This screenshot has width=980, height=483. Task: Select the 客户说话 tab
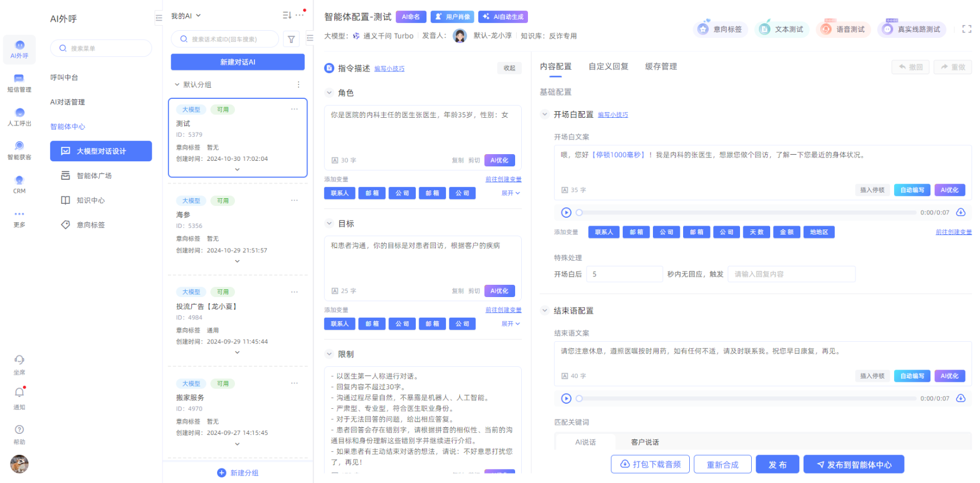[645, 442]
